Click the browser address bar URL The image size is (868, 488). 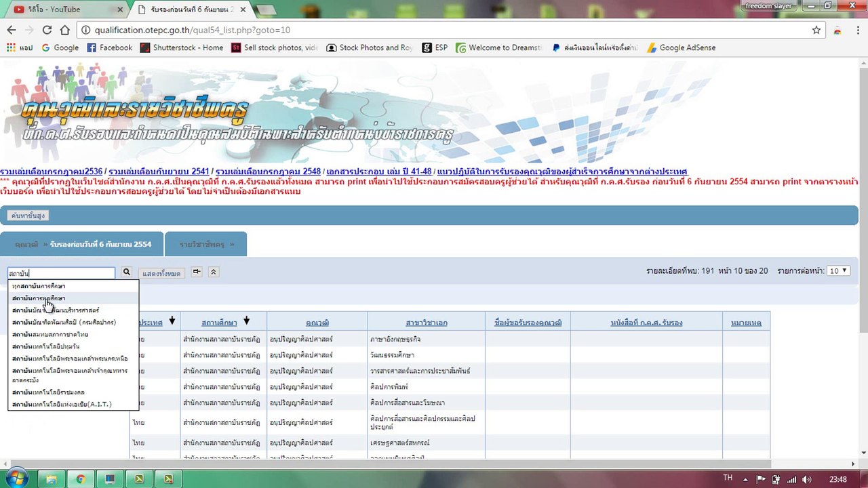tap(193, 30)
